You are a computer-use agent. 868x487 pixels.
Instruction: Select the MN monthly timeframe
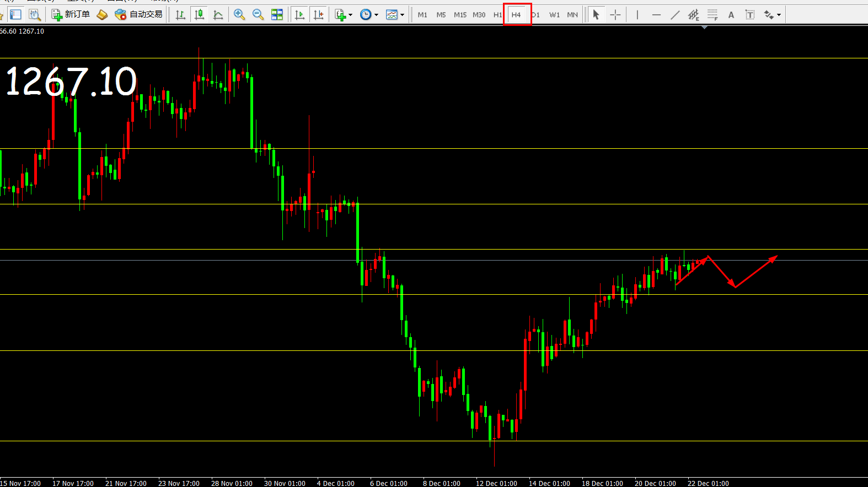[572, 15]
